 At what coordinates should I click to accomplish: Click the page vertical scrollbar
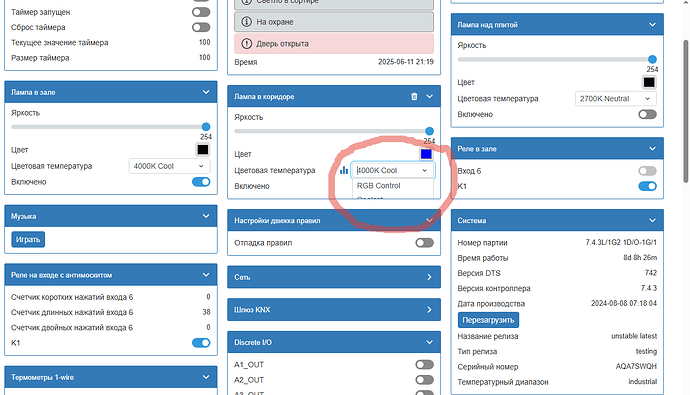(686, 111)
